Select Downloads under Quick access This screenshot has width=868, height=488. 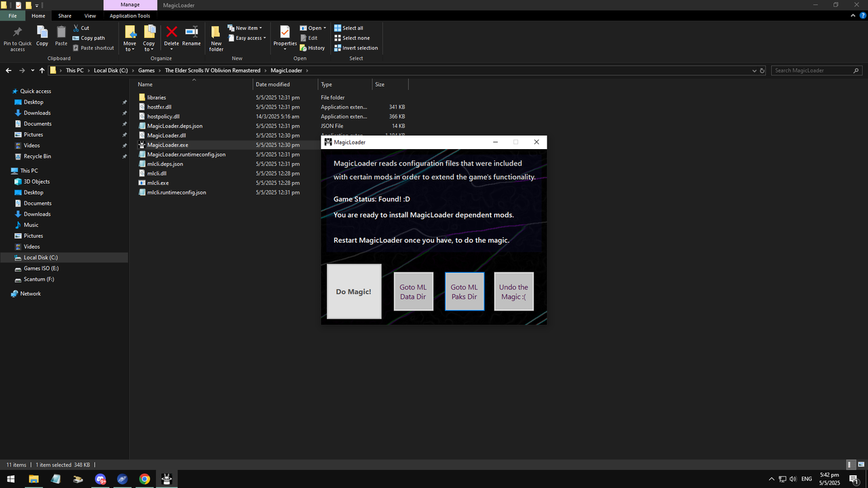tap(37, 113)
